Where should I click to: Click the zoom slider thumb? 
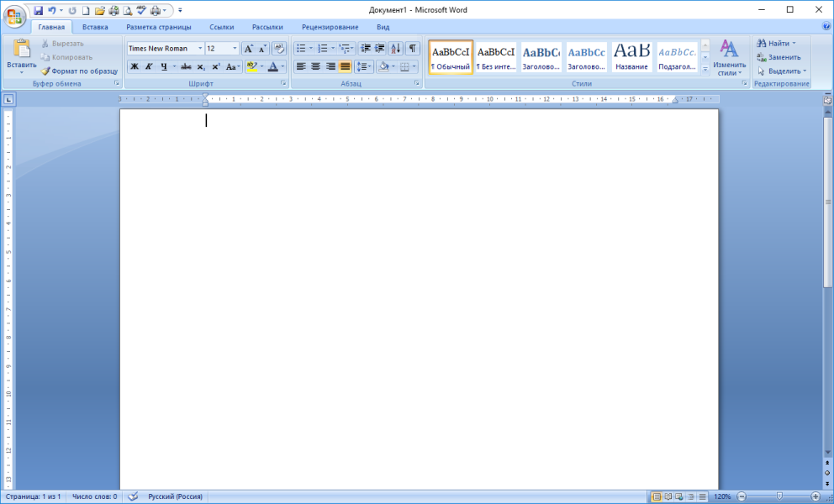[779, 496]
